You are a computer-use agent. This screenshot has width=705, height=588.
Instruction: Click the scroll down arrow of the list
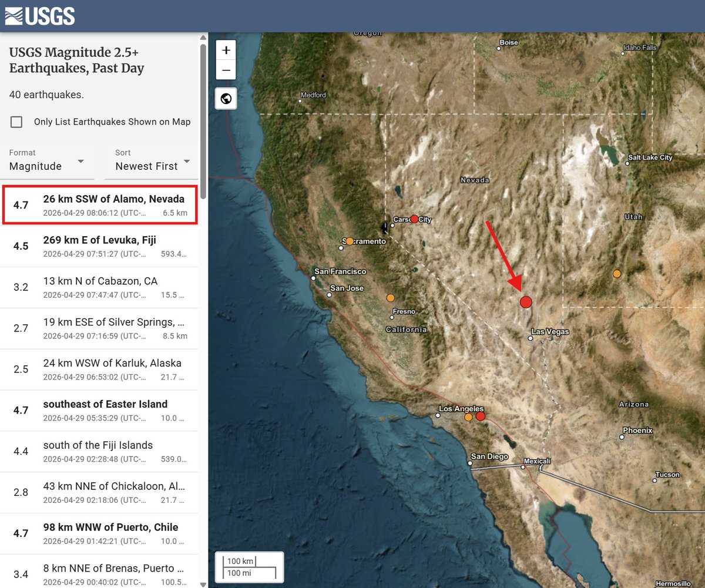point(203,584)
